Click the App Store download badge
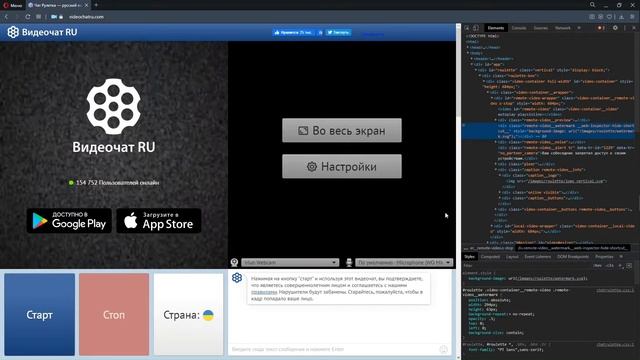This screenshot has height=360, width=640. tap(159, 220)
